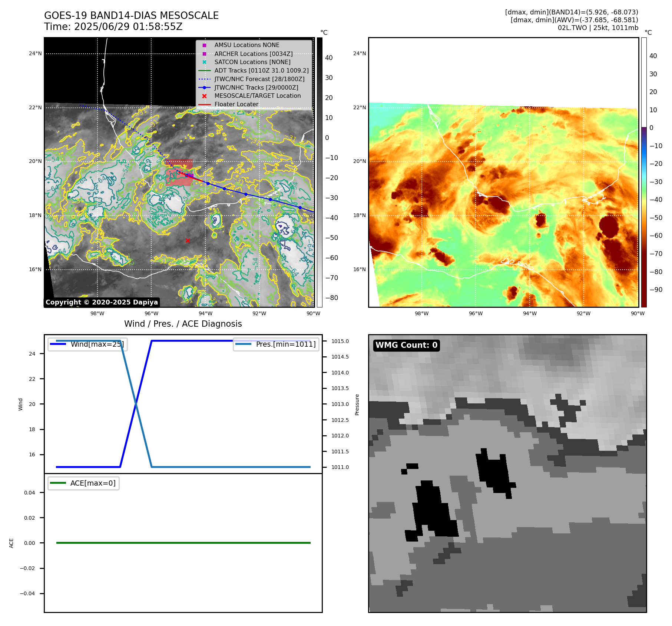The height and width of the screenshot is (626, 672).
Task: Click legend entry 'MESOSCALE/TARGET Location'
Action: (x=258, y=96)
